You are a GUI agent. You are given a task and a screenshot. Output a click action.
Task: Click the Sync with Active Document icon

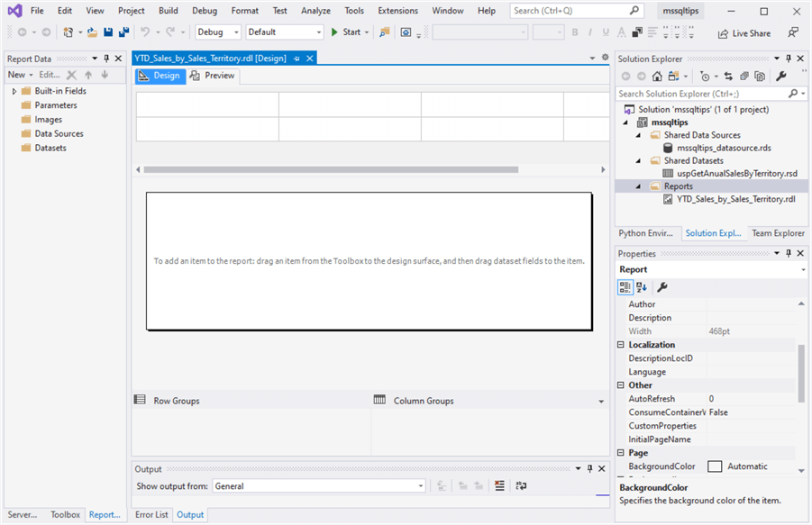(728, 77)
